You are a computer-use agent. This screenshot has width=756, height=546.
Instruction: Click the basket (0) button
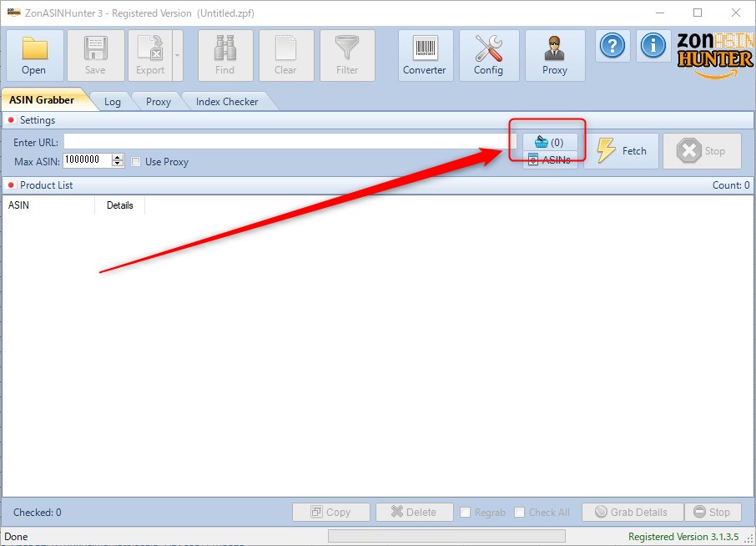coord(550,142)
